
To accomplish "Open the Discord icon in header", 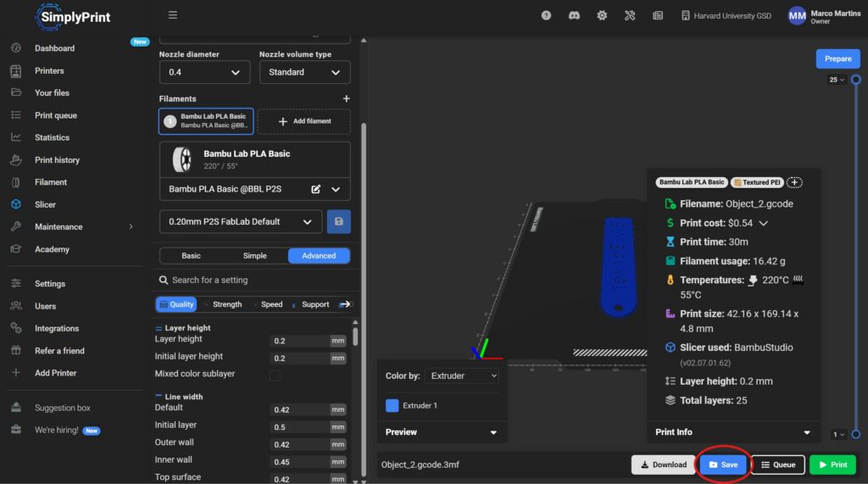I will 574,15.
